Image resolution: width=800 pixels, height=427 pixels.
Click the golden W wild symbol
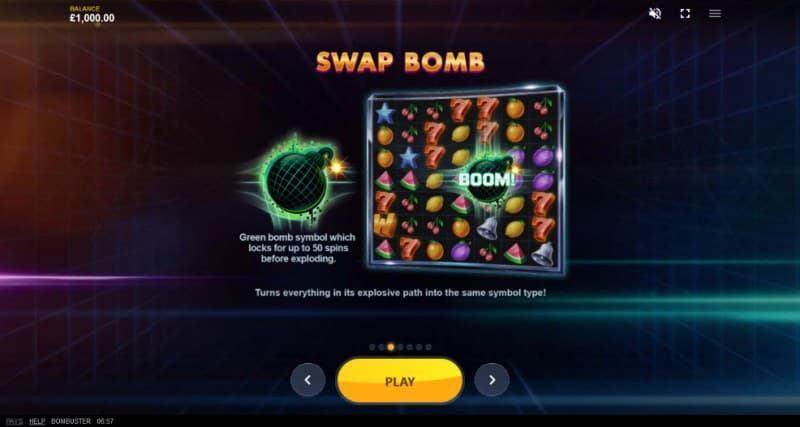pos(385,225)
